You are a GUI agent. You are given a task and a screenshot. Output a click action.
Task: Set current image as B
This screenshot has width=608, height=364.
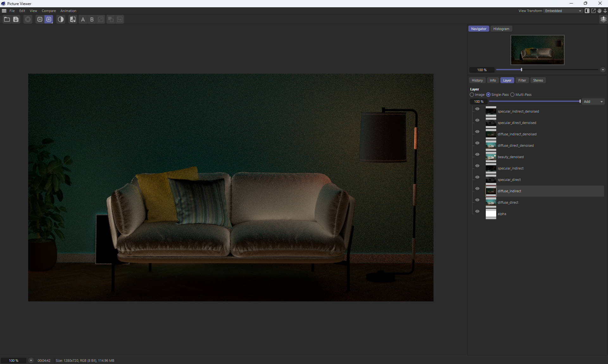tap(92, 20)
